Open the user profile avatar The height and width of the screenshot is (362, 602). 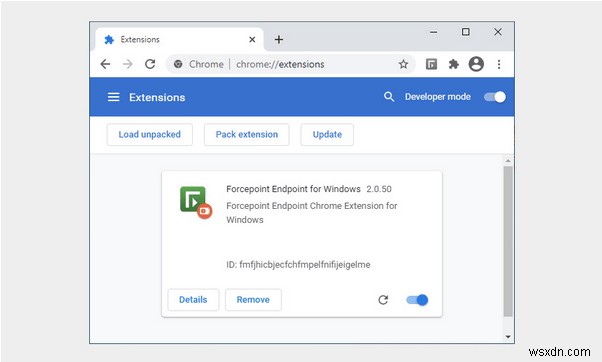(x=476, y=64)
